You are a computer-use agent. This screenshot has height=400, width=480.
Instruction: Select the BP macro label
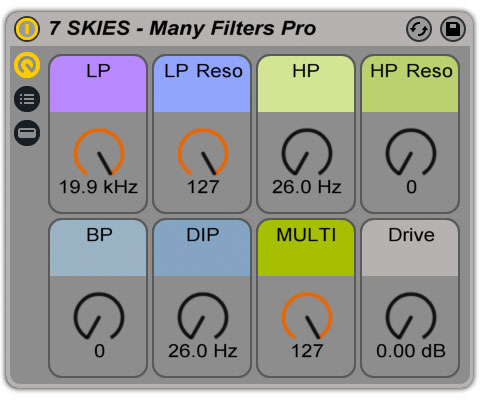(98, 248)
